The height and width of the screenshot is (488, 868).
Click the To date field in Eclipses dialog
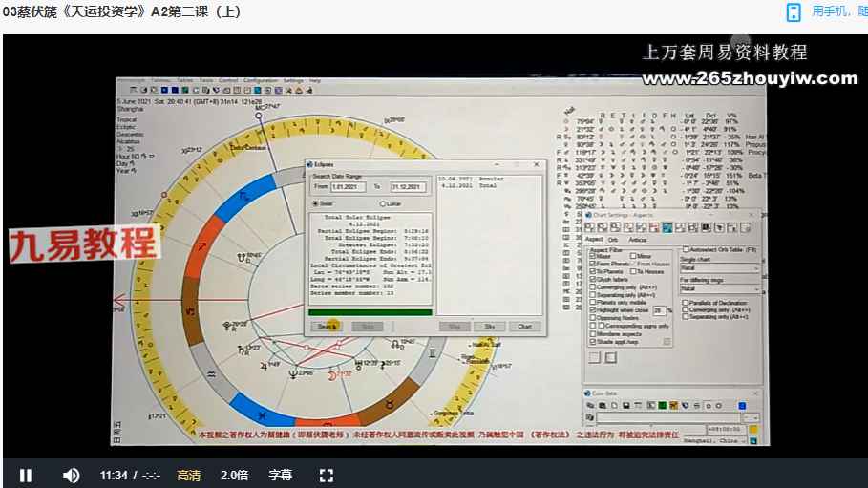pos(408,187)
